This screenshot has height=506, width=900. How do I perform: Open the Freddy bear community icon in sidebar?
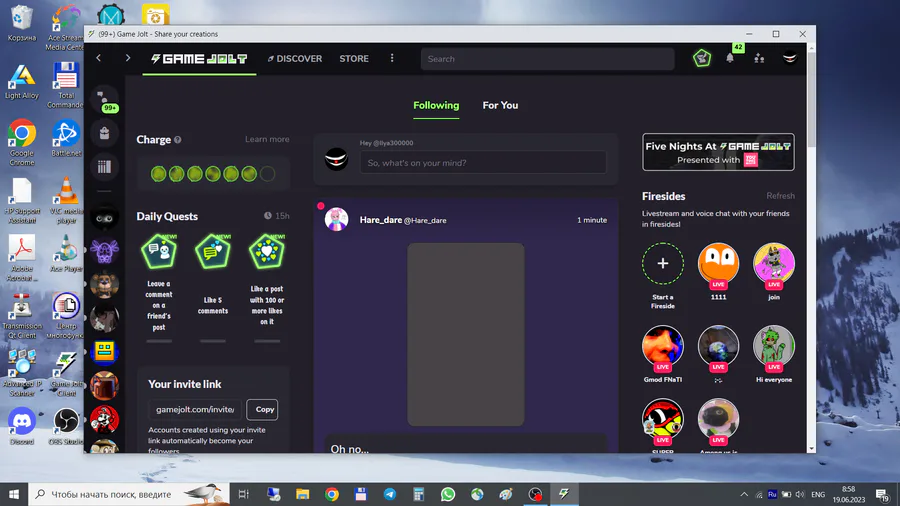click(104, 285)
